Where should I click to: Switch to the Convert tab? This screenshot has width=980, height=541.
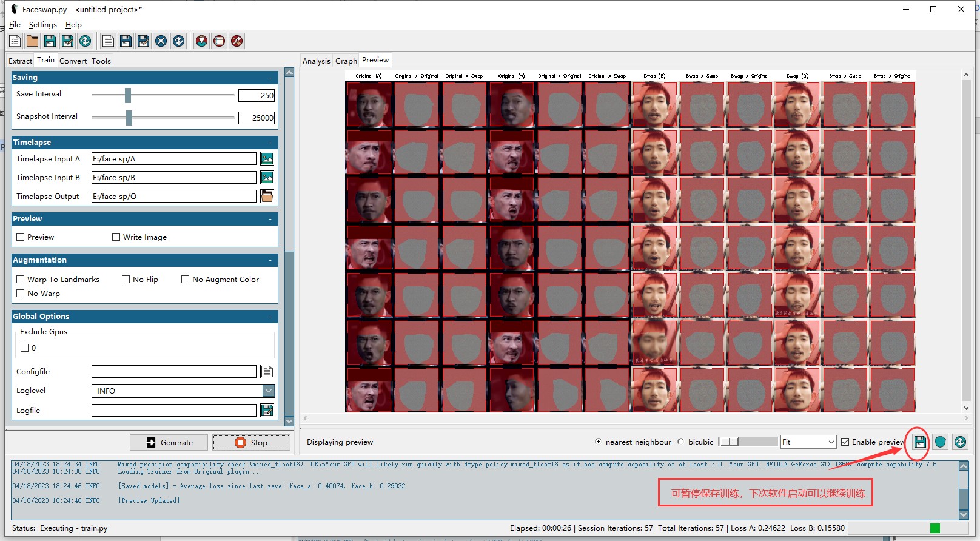click(x=73, y=61)
